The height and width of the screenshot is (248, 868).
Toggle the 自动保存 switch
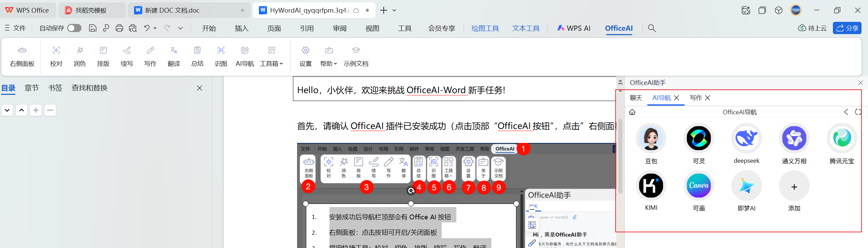tap(74, 28)
